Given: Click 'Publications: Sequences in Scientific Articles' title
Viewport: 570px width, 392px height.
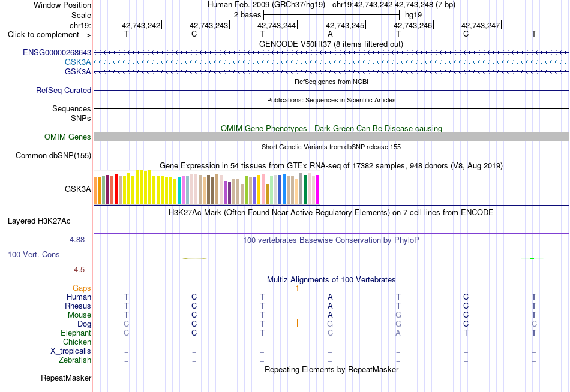Looking at the screenshot, I should 331,100.
